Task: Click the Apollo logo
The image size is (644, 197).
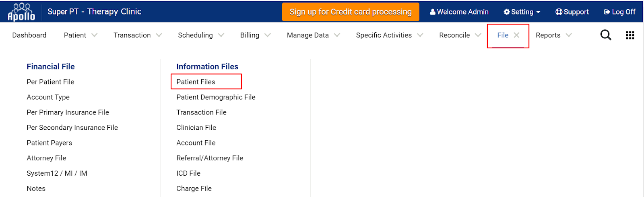Action: 21,12
